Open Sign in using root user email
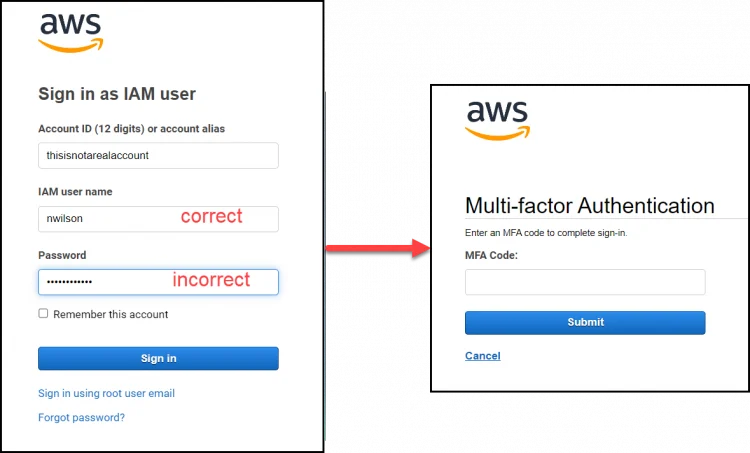This screenshot has width=750, height=453. tap(106, 393)
